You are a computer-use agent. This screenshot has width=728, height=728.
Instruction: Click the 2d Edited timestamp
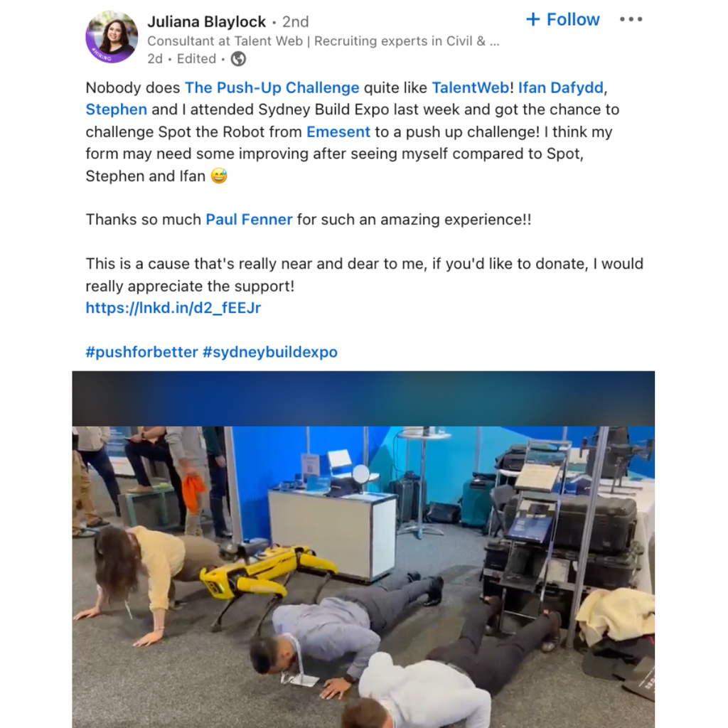181,59
